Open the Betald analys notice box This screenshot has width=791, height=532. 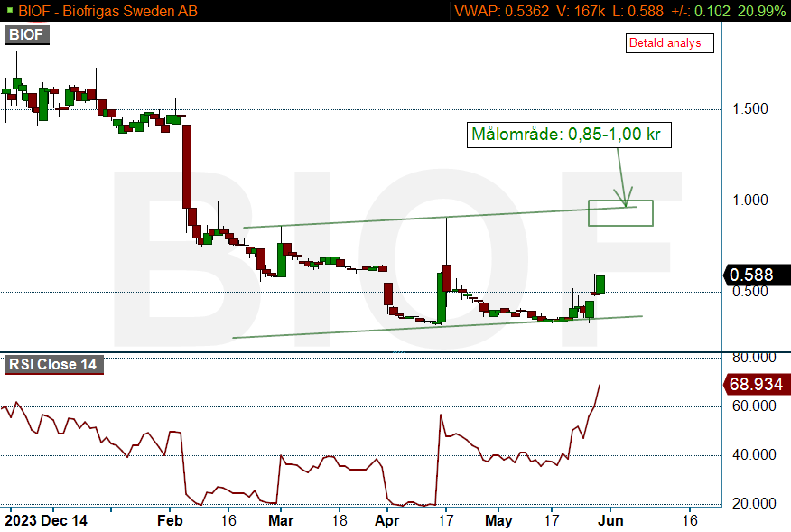click(x=669, y=43)
